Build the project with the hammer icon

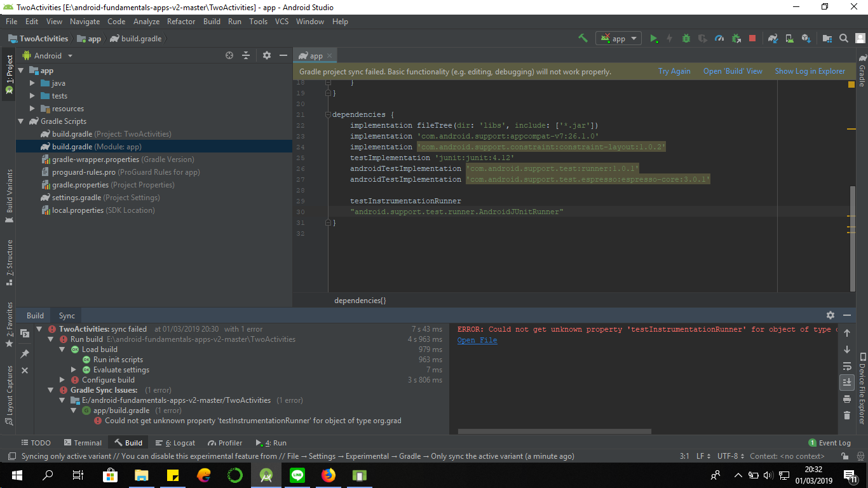click(583, 38)
